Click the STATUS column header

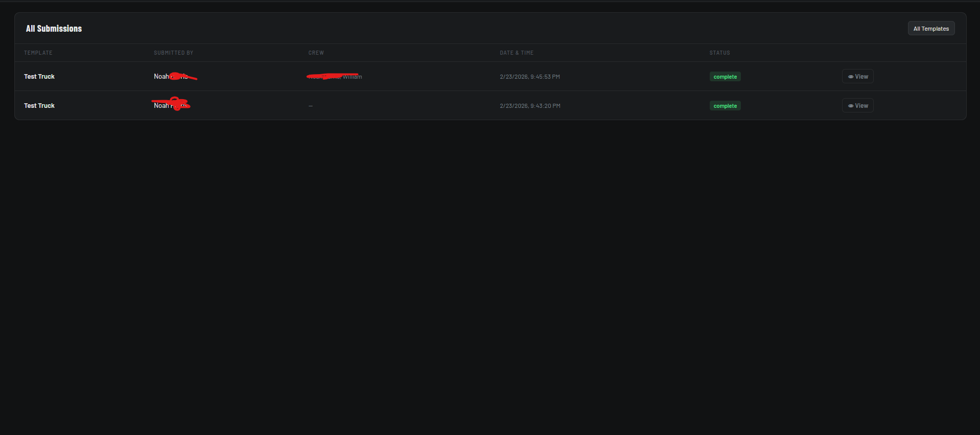click(719, 53)
